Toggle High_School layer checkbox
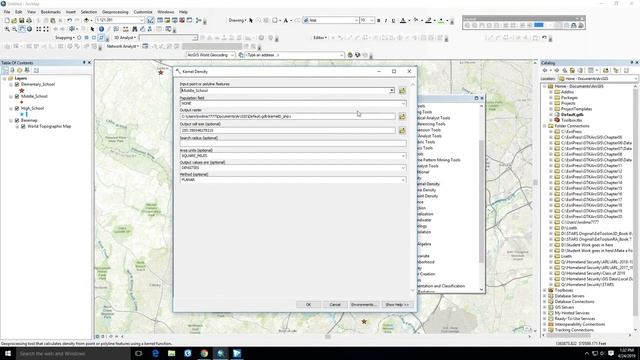This screenshot has height=360, width=640. (17, 108)
